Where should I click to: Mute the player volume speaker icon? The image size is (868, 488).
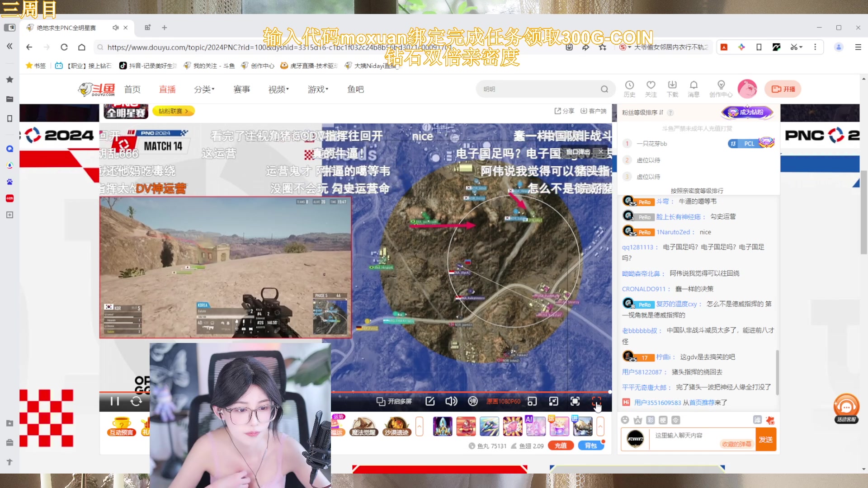click(x=451, y=401)
